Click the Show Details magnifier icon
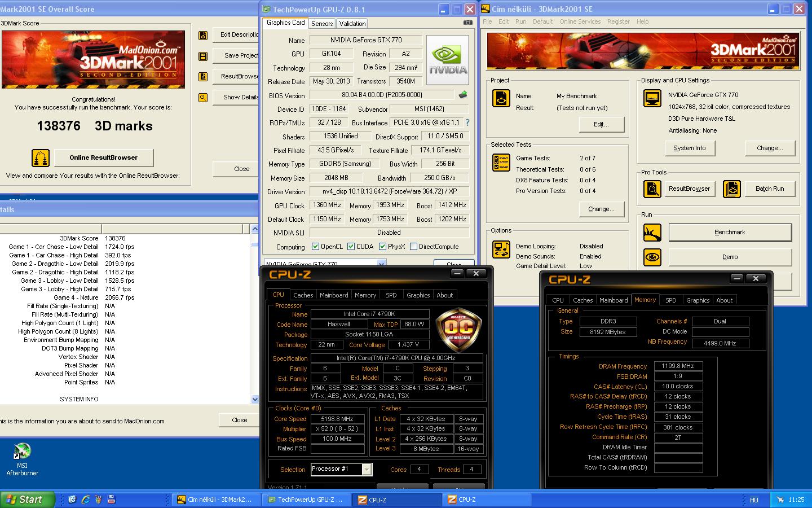This screenshot has width=812, height=508. coord(203,98)
